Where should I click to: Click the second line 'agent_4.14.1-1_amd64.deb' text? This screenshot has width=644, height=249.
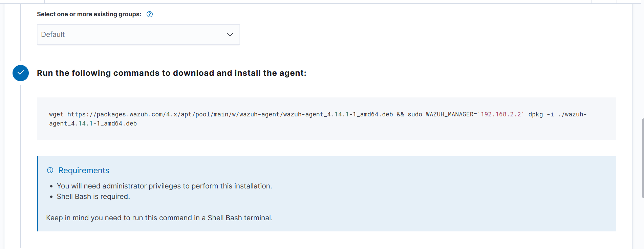(93, 123)
